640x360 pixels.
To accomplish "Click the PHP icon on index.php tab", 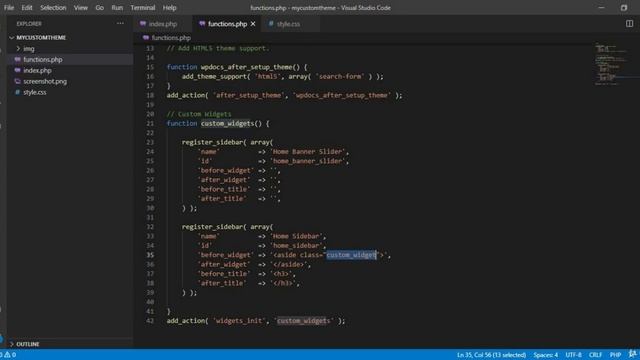I will tap(143, 24).
